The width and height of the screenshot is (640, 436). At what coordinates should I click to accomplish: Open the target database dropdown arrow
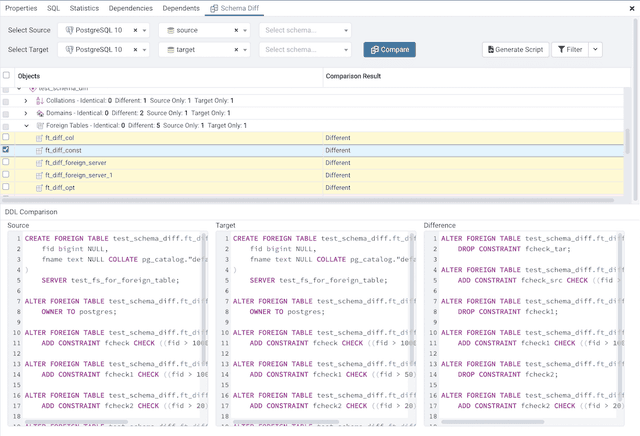click(245, 49)
